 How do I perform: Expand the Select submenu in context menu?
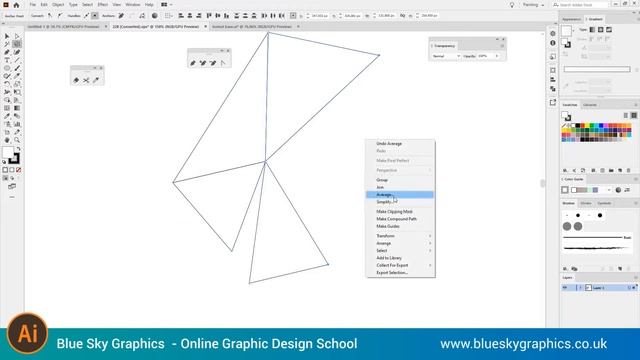click(400, 251)
